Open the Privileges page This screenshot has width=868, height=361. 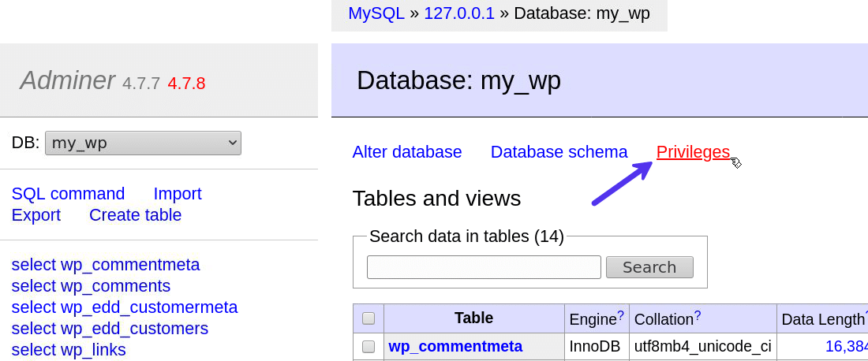pyautogui.click(x=693, y=152)
